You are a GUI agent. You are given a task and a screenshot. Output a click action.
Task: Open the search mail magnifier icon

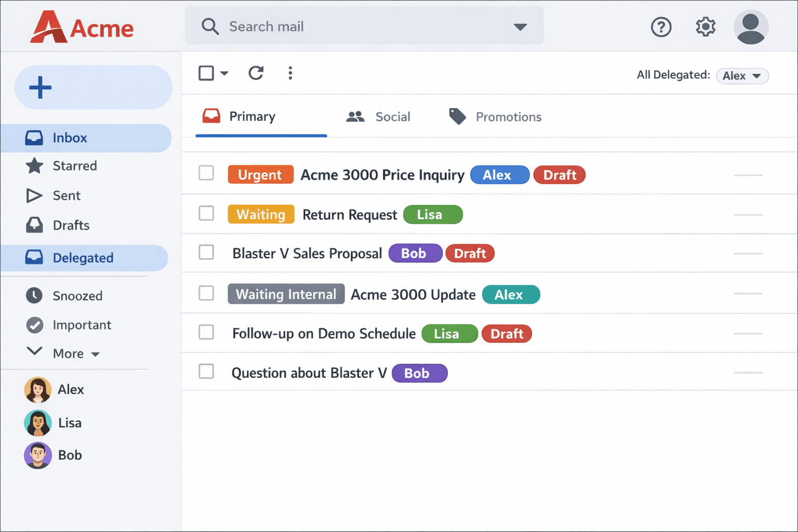tap(210, 26)
